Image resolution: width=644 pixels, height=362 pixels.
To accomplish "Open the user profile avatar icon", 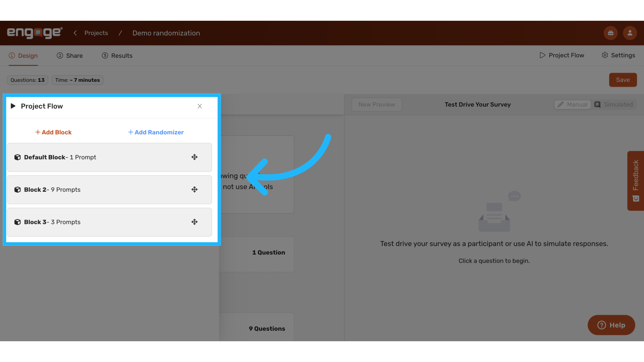I will tap(630, 33).
